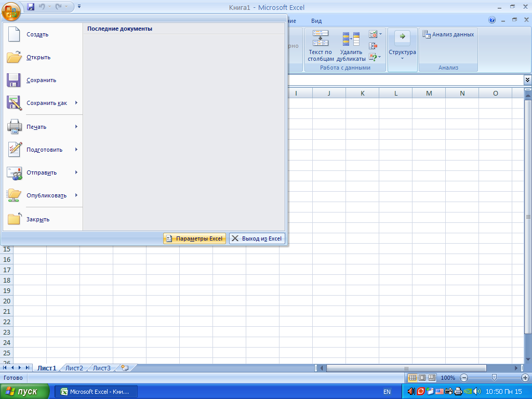Expand the Опубликовать submenu arrow
Screen dimensions: 532x399
(76, 195)
